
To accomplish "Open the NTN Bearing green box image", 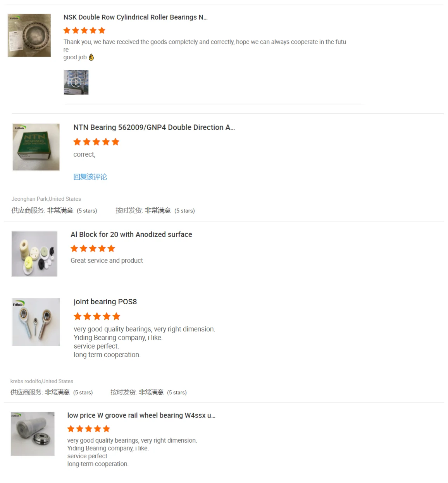I will tap(36, 147).
